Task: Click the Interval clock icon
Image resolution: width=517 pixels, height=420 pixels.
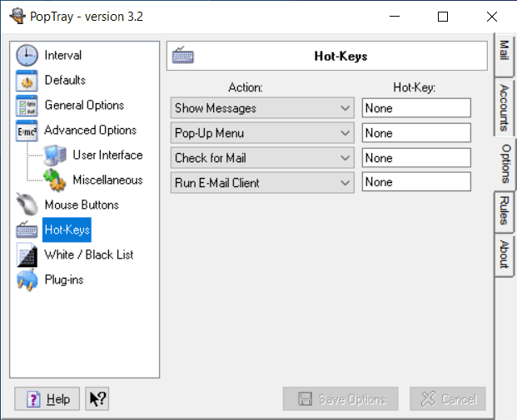Action: click(27, 56)
